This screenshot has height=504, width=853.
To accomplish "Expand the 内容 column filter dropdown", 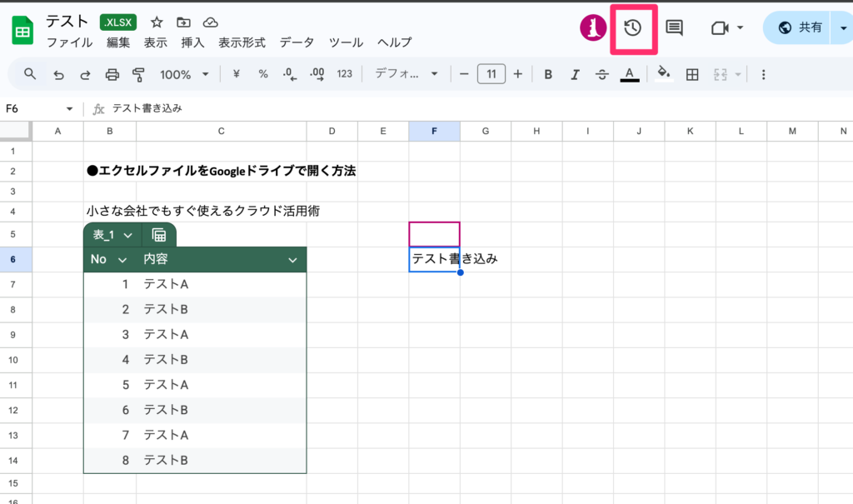I will pos(292,260).
